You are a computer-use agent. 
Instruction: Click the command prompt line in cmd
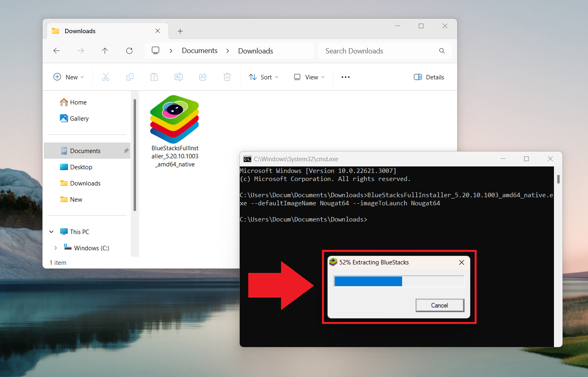(x=304, y=219)
